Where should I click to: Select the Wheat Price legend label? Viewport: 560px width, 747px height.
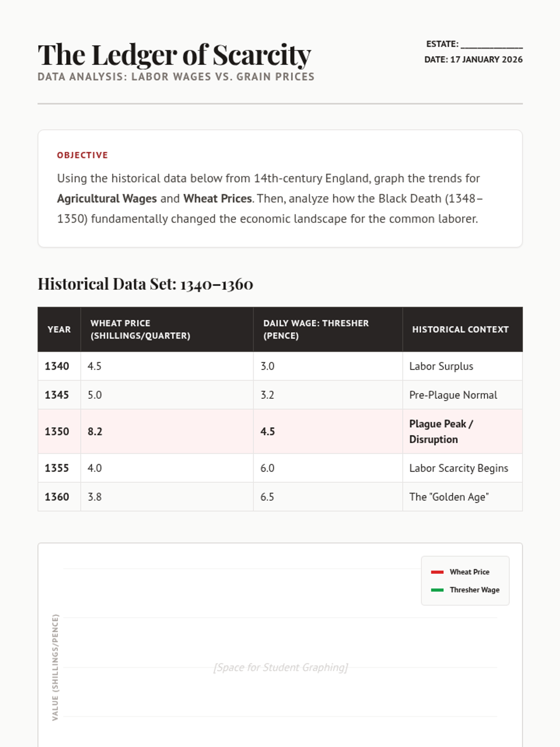[469, 572]
